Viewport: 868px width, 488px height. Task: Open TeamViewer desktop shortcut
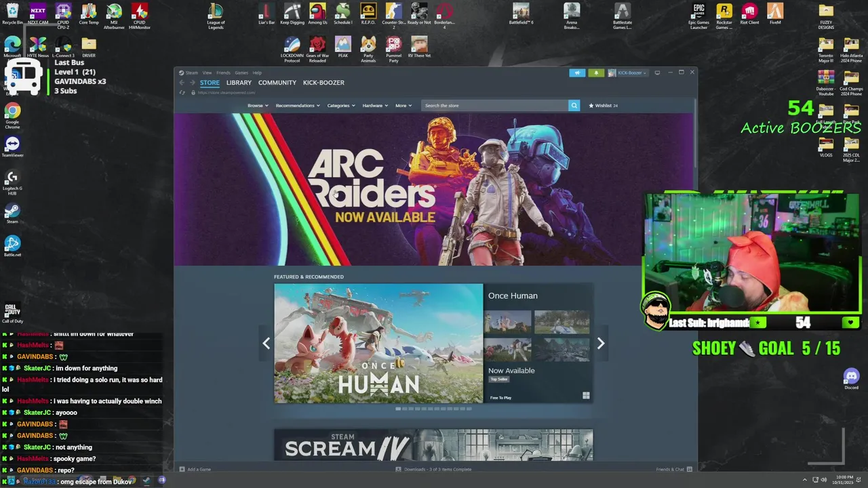tap(12, 147)
